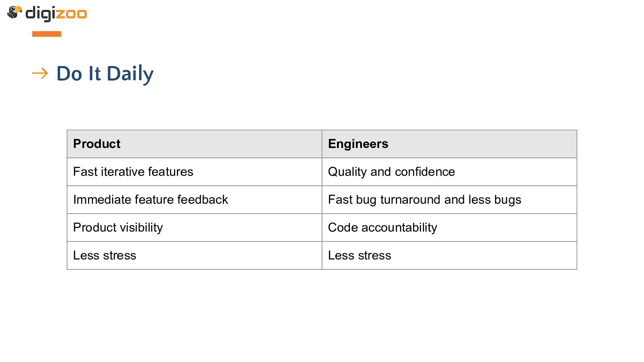644x362 pixels.
Task: Select Less stress in Product column
Action: tap(194, 256)
